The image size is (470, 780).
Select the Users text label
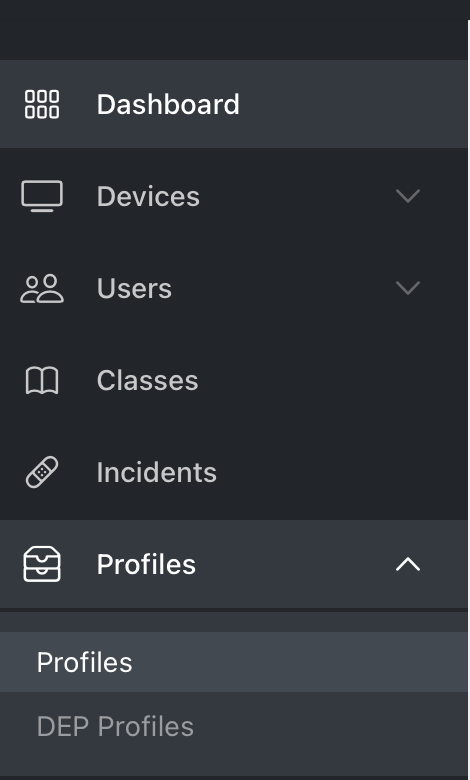click(x=134, y=288)
